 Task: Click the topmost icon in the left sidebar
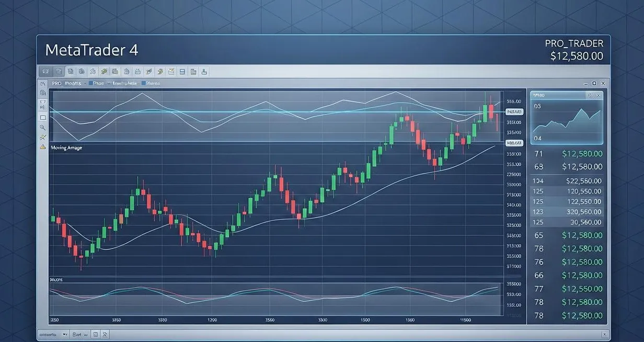coord(43,84)
